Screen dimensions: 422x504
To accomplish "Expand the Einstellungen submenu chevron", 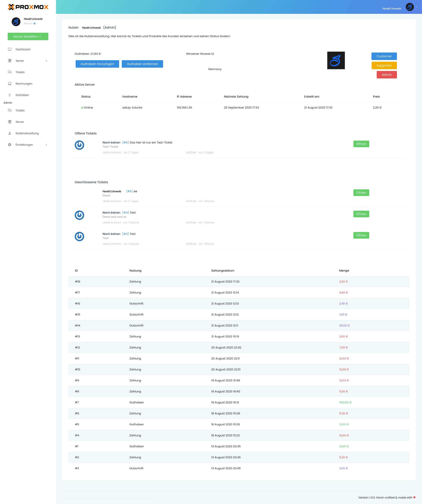I will pos(46,145).
